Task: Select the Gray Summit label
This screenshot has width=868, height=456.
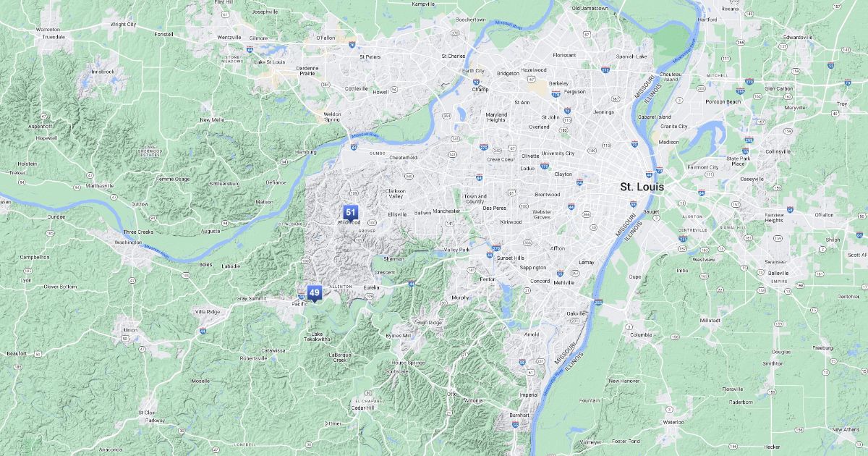Action: click(252, 298)
